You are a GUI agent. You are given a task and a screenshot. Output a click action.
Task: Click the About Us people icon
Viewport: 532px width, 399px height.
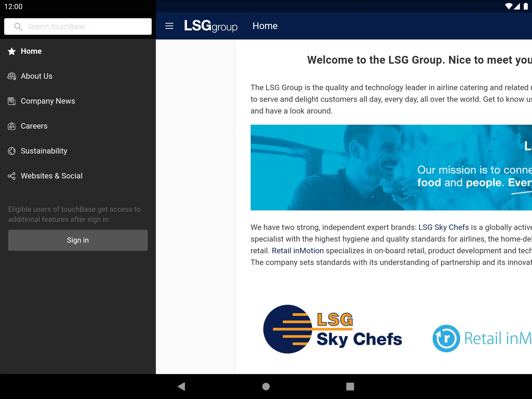(x=12, y=76)
